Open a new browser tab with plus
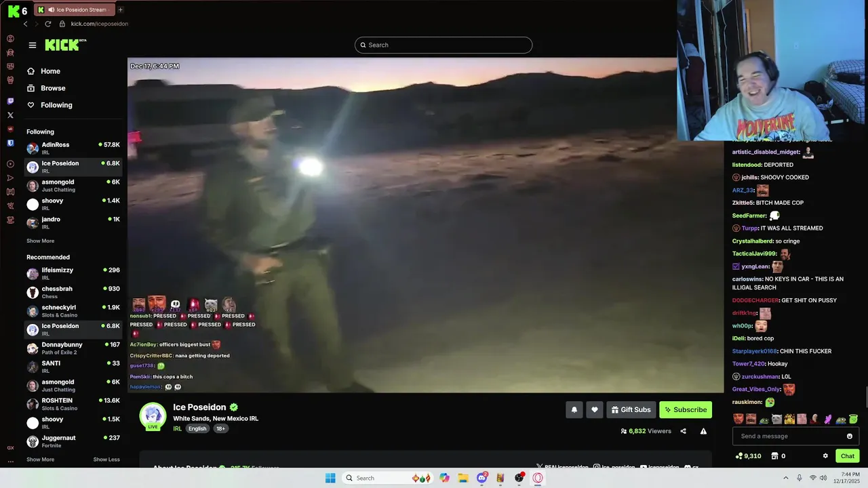This screenshot has width=868, height=488. pos(121,9)
